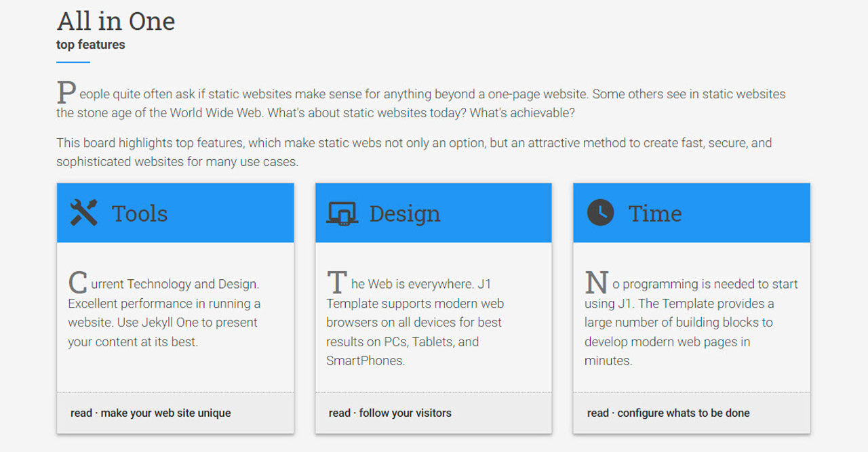Open "read · make your web site unique" link

pyautogui.click(x=151, y=413)
